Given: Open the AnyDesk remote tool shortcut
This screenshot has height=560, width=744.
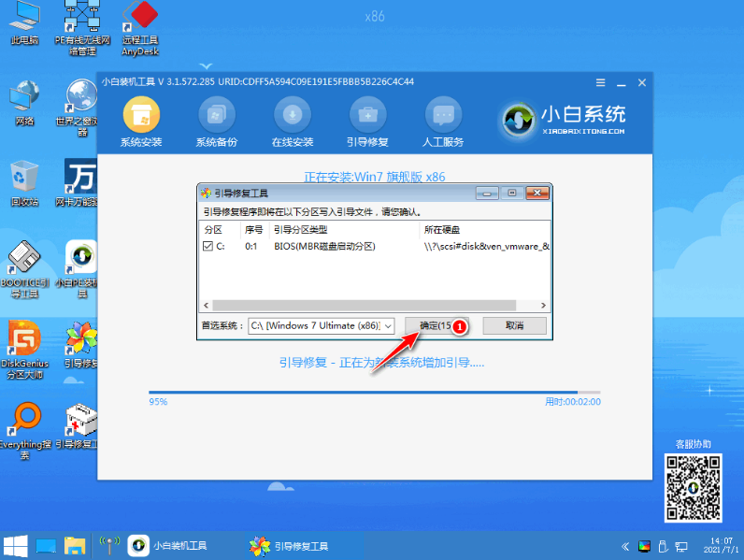Looking at the screenshot, I should (x=140, y=28).
